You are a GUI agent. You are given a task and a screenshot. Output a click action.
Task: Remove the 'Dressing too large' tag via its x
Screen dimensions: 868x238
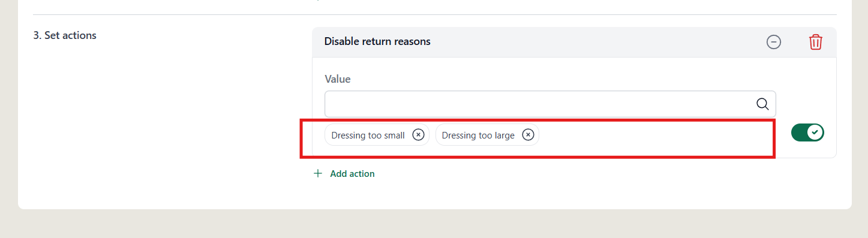[528, 135]
